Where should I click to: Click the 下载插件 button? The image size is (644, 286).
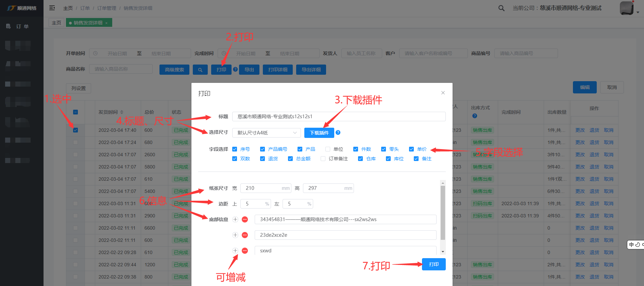coord(319,133)
